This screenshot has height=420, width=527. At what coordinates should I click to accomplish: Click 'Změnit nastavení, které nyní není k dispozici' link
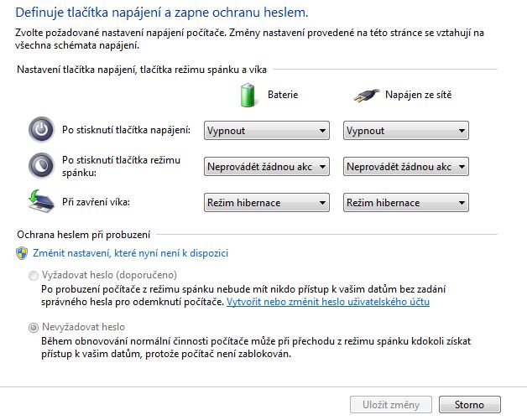coord(129,252)
